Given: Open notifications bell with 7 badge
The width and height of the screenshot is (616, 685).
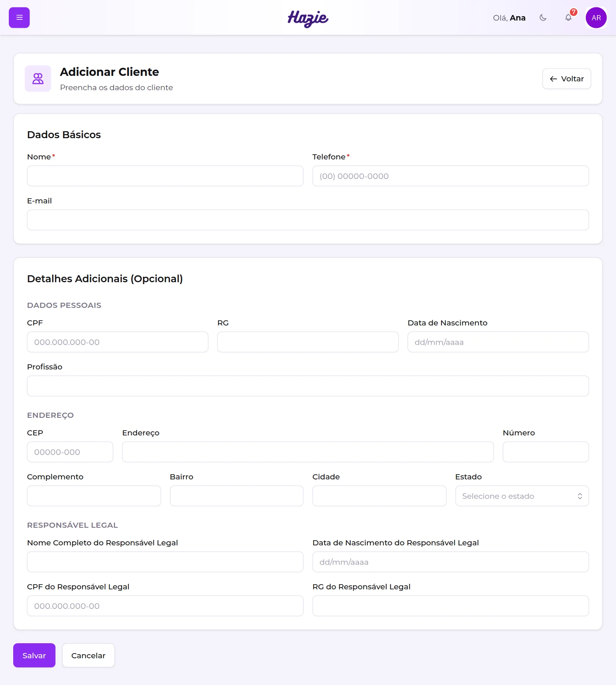Looking at the screenshot, I should tap(568, 18).
